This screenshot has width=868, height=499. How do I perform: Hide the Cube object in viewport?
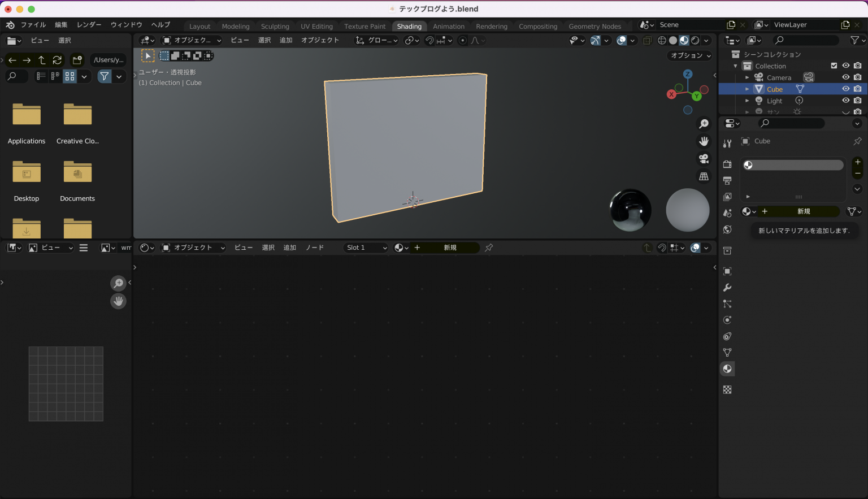point(846,89)
